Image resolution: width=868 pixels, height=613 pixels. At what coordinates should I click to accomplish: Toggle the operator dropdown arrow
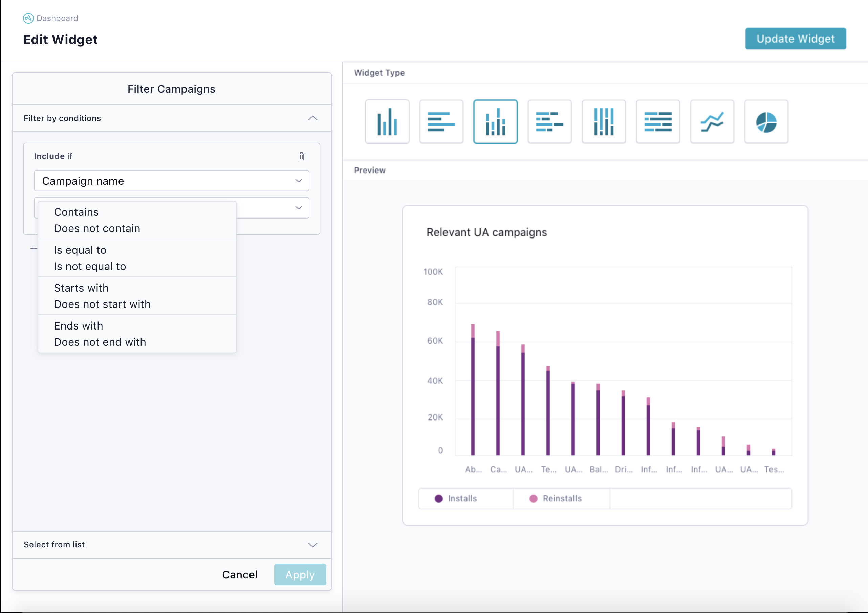coord(298,208)
